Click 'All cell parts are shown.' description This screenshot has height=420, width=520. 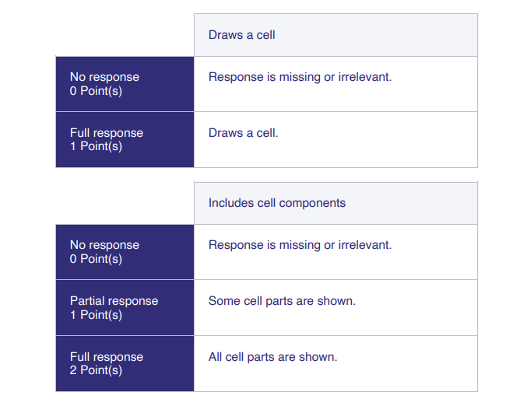(272, 357)
